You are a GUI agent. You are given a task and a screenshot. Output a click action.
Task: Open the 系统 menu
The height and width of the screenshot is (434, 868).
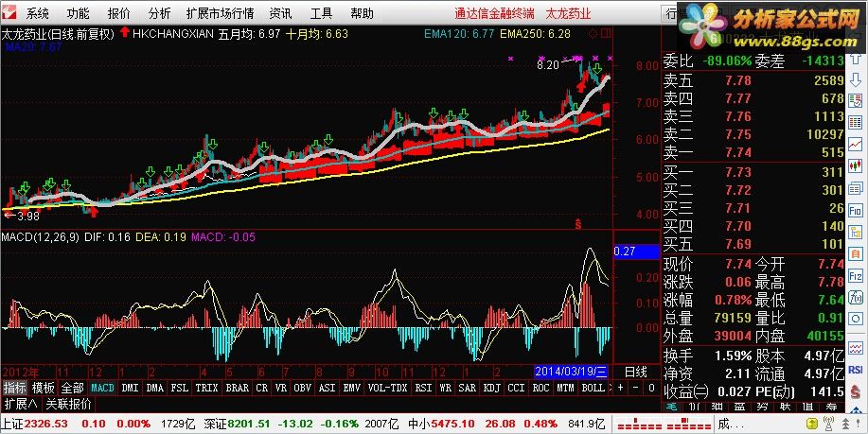pos(37,13)
